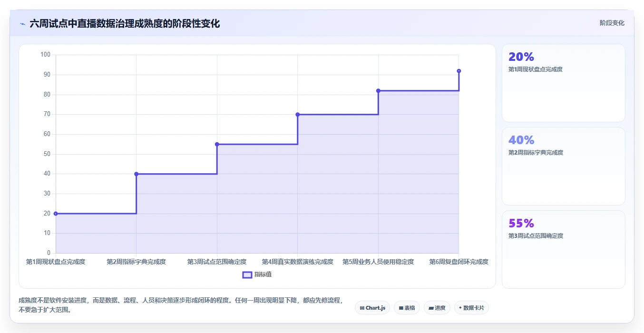Image resolution: width=644 pixels, height=333 pixels.
Task: Click card label 第2周指标字典完成度
Action: click(x=536, y=153)
